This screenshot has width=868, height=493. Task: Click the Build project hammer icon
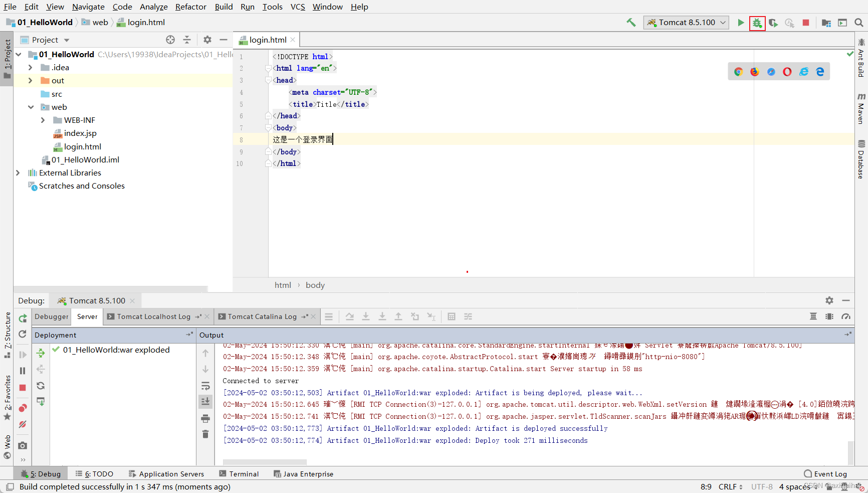click(631, 22)
